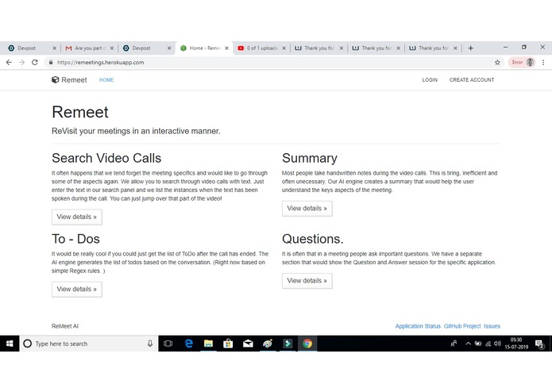Open Microsoft Store from the taskbar
Screen dimensions: 552x392
click(x=228, y=344)
